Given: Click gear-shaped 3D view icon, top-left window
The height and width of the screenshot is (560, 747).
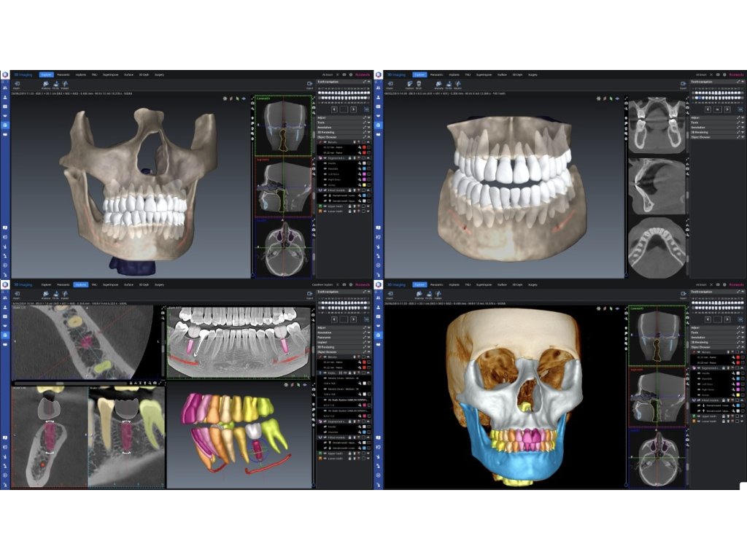Looking at the screenshot, I should click(225, 98).
